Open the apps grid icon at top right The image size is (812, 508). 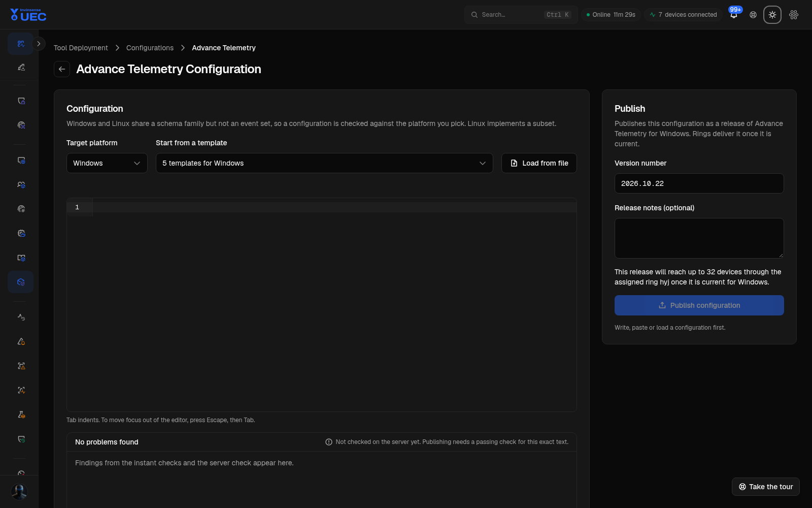[794, 15]
